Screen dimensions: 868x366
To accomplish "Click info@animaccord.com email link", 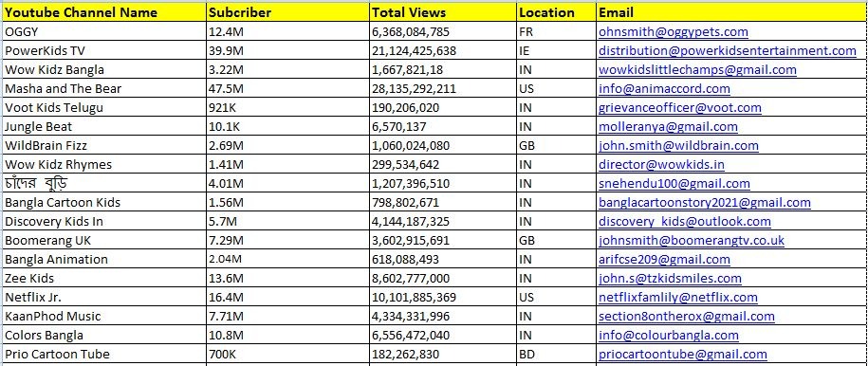I will [664, 88].
